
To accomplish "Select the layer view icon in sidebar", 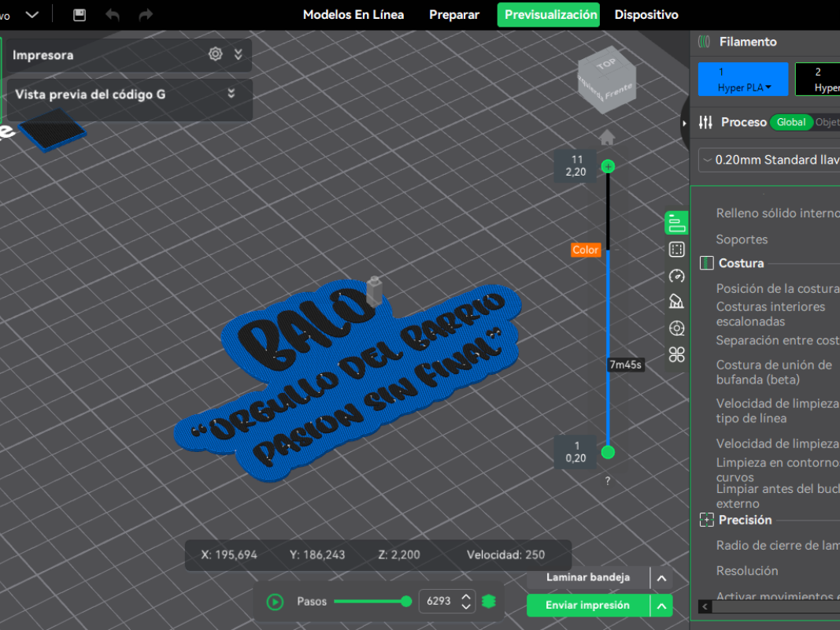I will [x=676, y=223].
